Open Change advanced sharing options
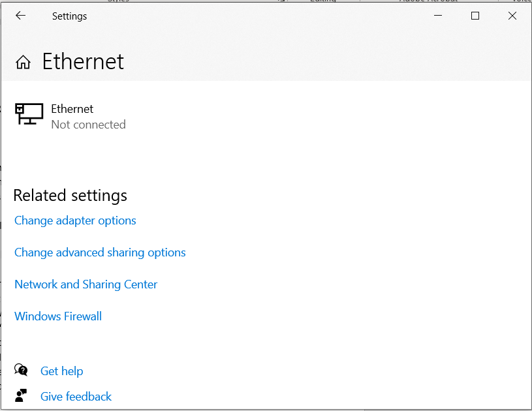Image resolution: width=532 pixels, height=411 pixels. tap(100, 252)
